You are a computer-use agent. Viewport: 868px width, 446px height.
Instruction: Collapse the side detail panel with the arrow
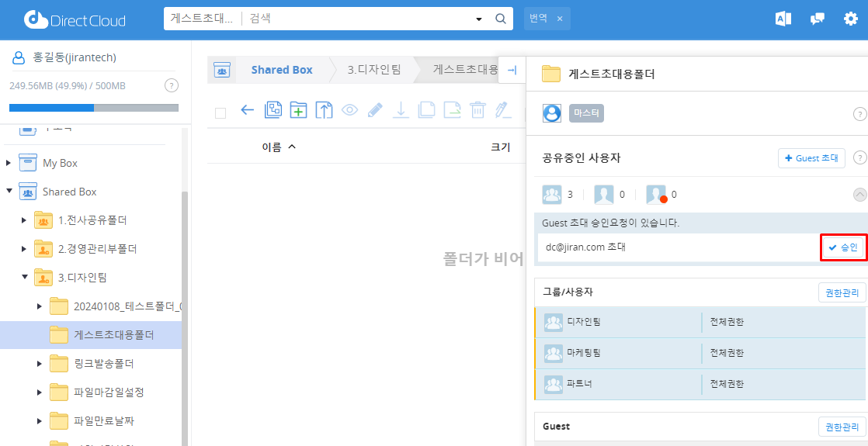(x=512, y=70)
